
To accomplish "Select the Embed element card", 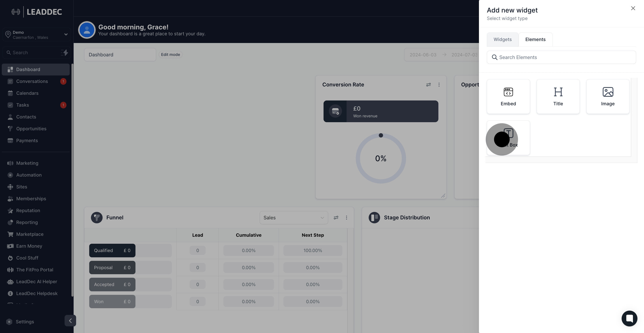I will (508, 97).
